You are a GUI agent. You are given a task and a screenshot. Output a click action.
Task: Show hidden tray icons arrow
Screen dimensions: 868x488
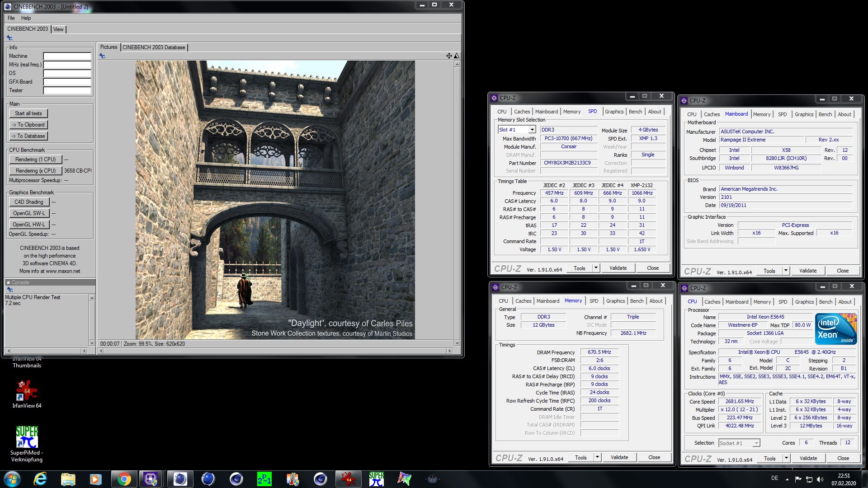click(787, 479)
